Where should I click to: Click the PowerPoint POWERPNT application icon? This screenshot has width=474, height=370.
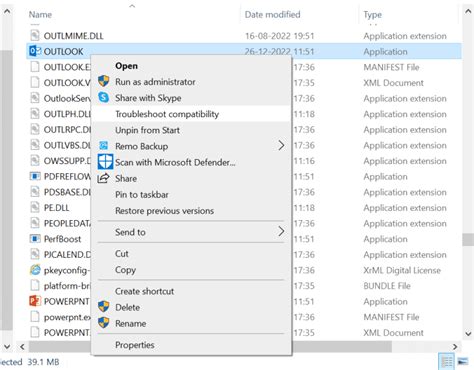(35, 301)
